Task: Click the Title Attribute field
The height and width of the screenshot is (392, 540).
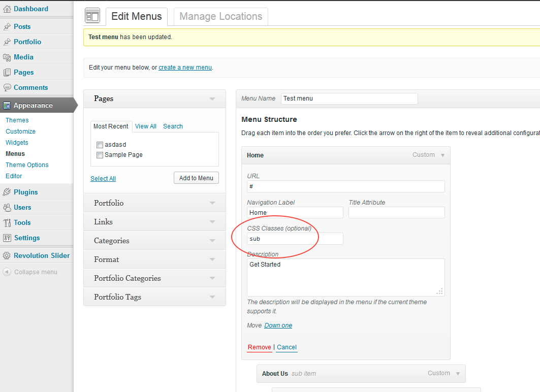Action: [x=396, y=213]
